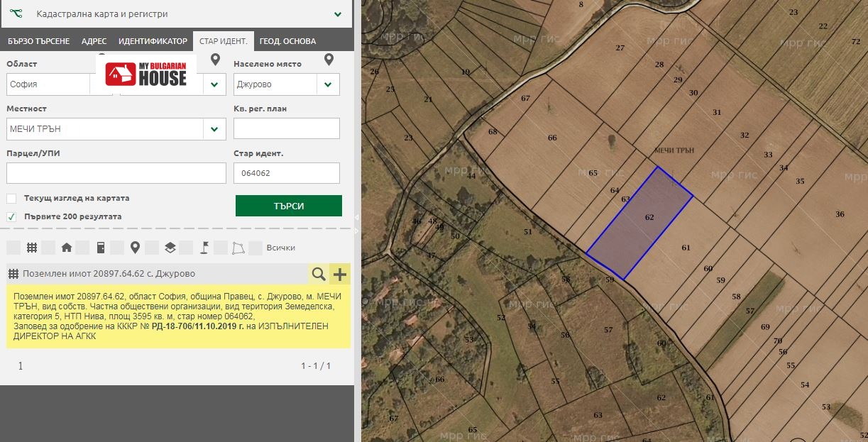
Task: Click the map pin icon in filter row
Action: (135, 248)
